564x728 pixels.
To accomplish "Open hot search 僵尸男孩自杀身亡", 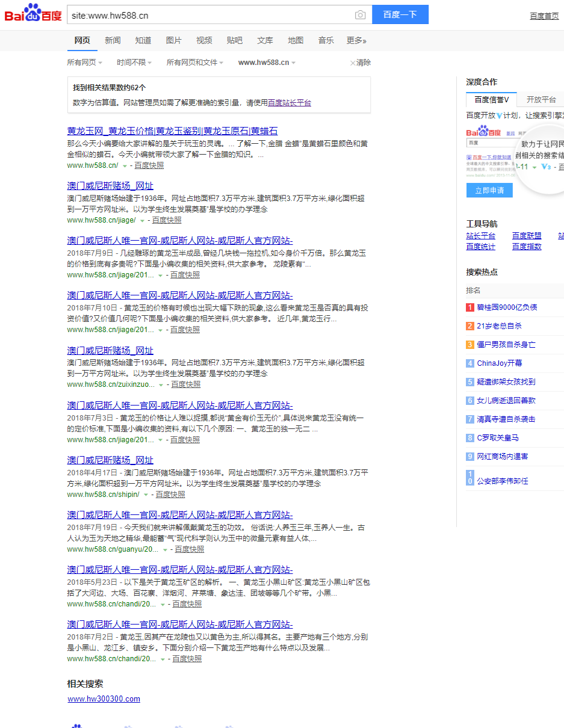I will tap(506, 345).
